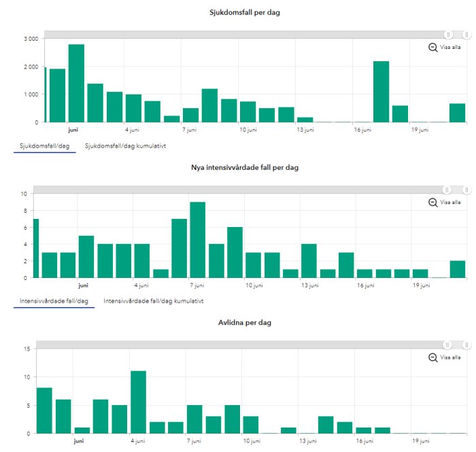Select Intensivvårdade fall/dag tab
476x452 pixels.
tap(54, 301)
